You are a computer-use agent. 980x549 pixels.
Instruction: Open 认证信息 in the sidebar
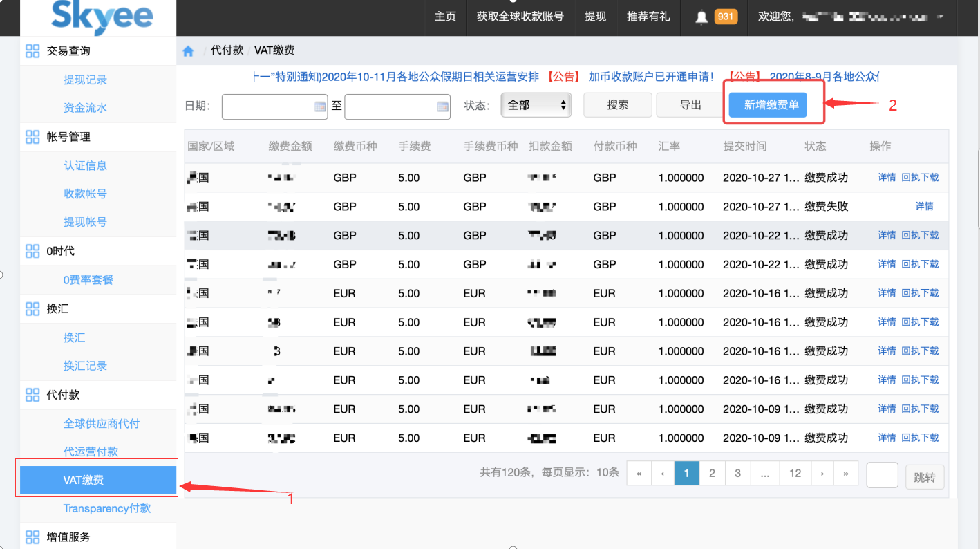[86, 165]
